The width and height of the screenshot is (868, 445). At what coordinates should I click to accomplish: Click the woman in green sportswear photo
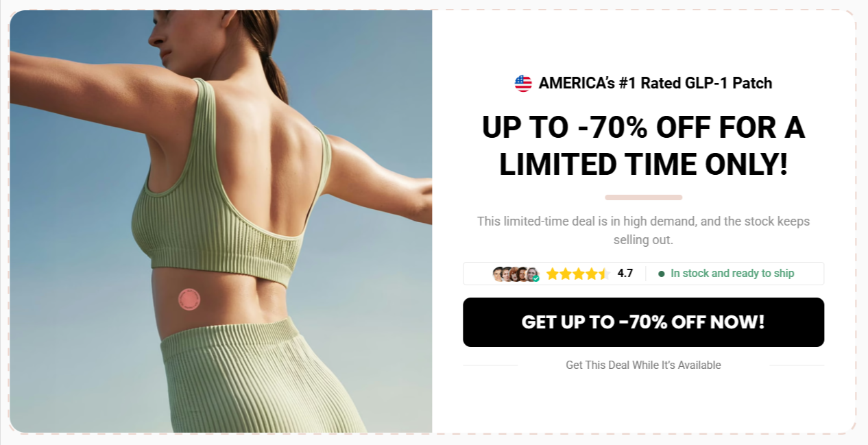(x=221, y=221)
